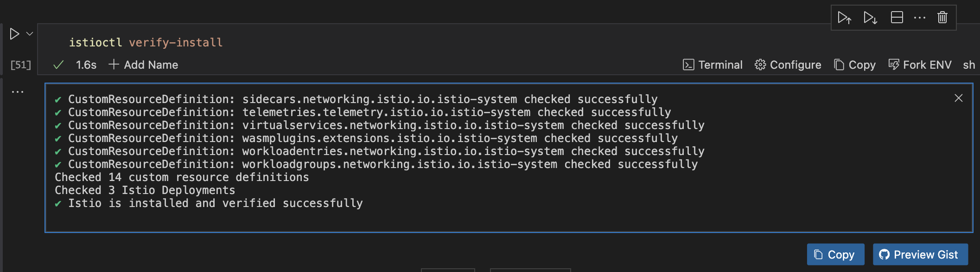Split the cell with the split icon
980x272 pixels.
coord(896,17)
